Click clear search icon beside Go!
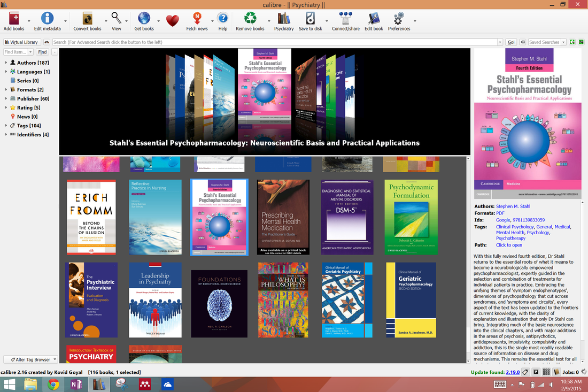Screen dimensions: 588x392 tap(522, 42)
